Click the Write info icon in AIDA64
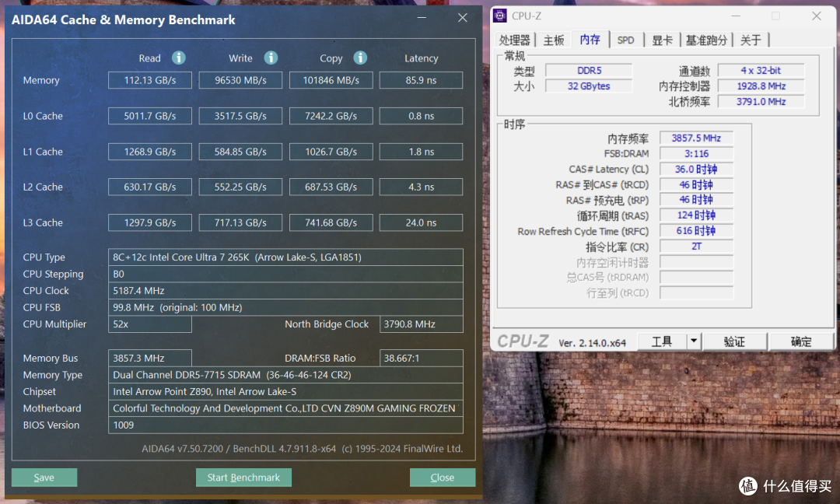This screenshot has height=504, width=840. (x=271, y=58)
